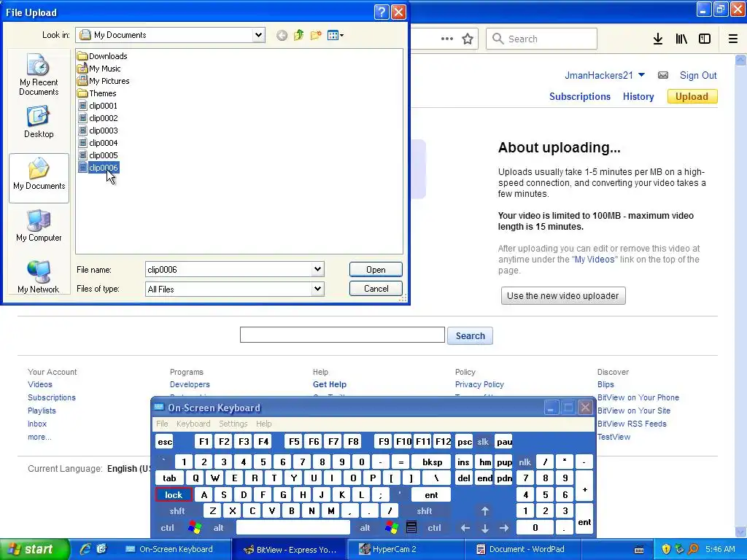Select the Downloads folder
This screenshot has height=560, width=747.
pyautogui.click(x=102, y=56)
